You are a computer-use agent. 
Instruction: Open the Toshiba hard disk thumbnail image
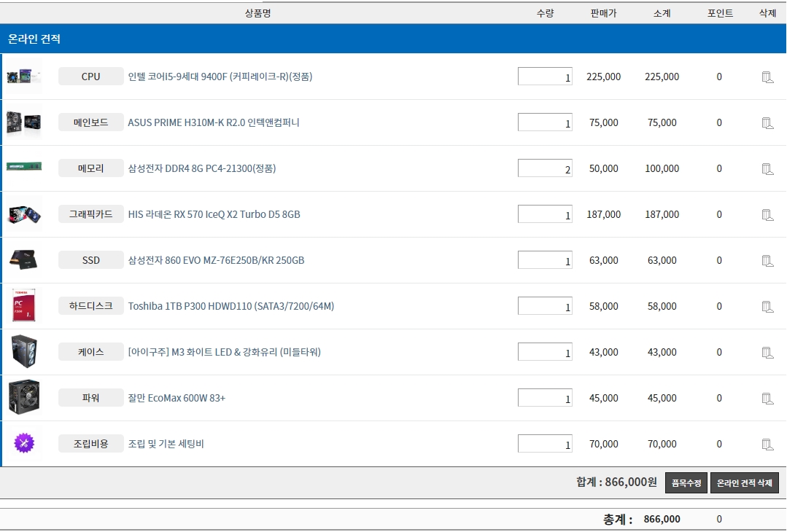pyautogui.click(x=24, y=306)
